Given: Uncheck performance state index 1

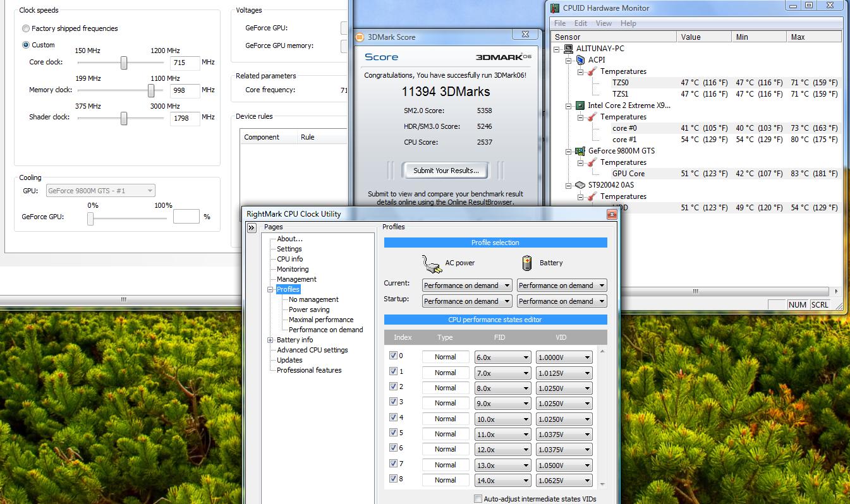Looking at the screenshot, I should click(x=394, y=371).
